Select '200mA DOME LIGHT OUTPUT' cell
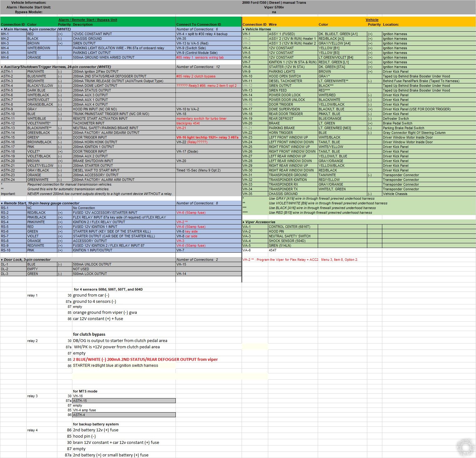The width and height of the screenshot is (476, 458). 124,86
